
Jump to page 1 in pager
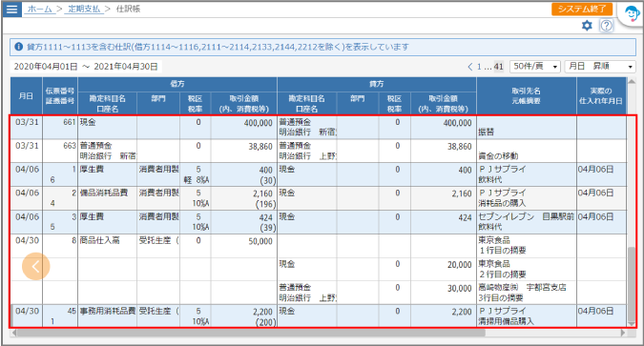tap(479, 67)
